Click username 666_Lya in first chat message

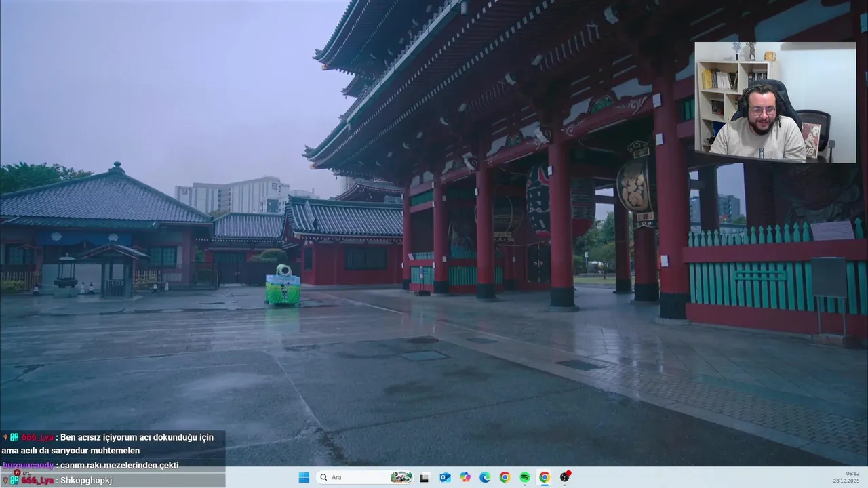tap(37, 437)
